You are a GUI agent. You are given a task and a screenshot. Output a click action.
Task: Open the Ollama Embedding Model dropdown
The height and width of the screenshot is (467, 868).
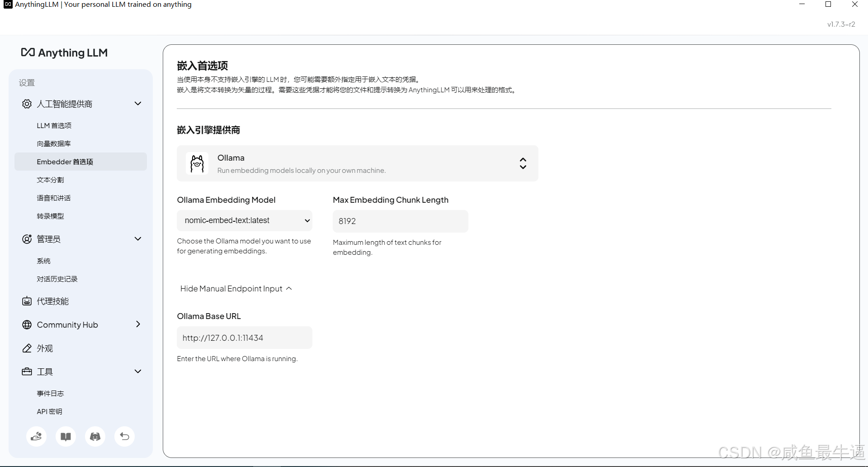click(245, 220)
